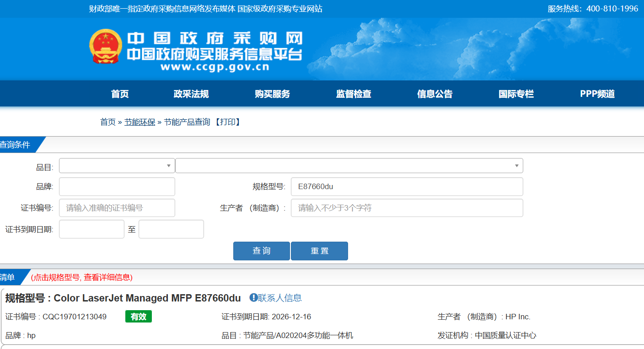Open 政采法规 navigation menu item
644x349 pixels.
pos(191,94)
